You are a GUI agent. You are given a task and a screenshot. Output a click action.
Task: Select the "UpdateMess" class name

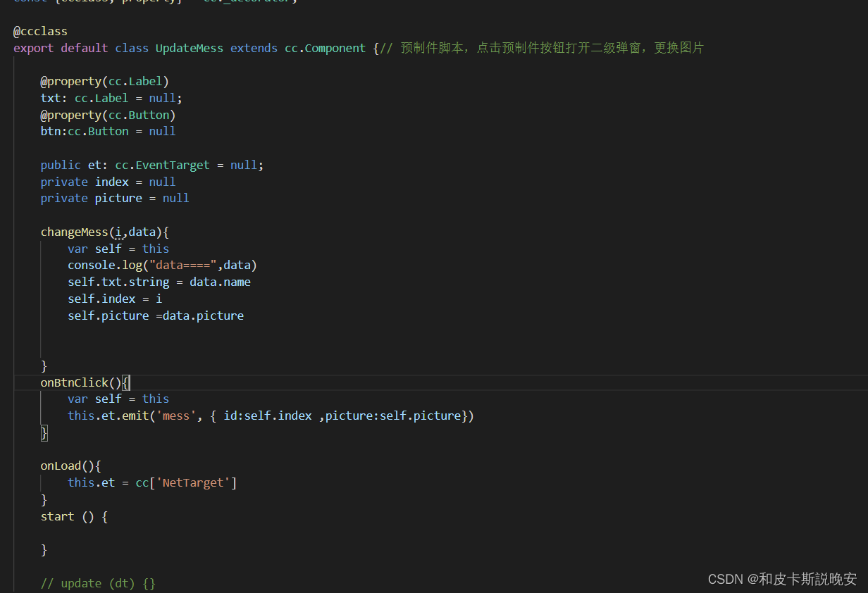point(190,48)
